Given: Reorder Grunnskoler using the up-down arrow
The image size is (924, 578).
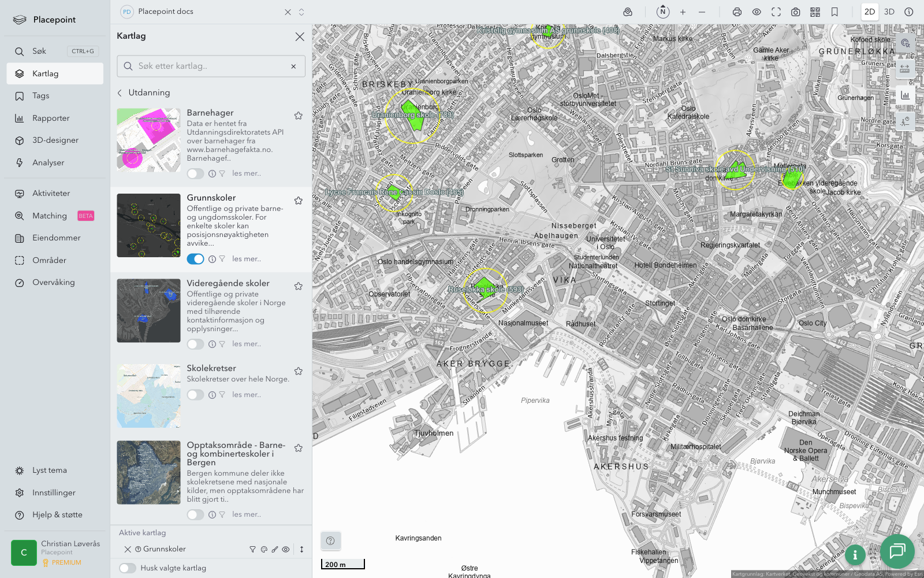Looking at the screenshot, I should [301, 550].
